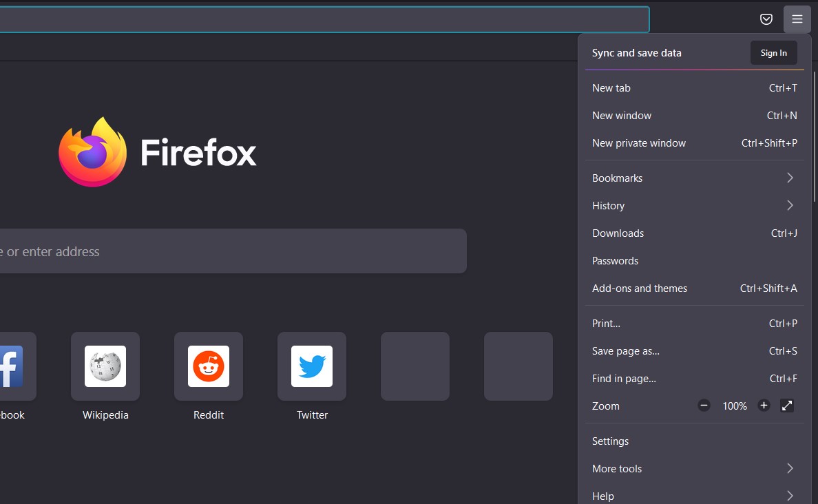This screenshot has height=504, width=818.
Task: Open Wikipedia shortcut icon
Action: tap(105, 366)
